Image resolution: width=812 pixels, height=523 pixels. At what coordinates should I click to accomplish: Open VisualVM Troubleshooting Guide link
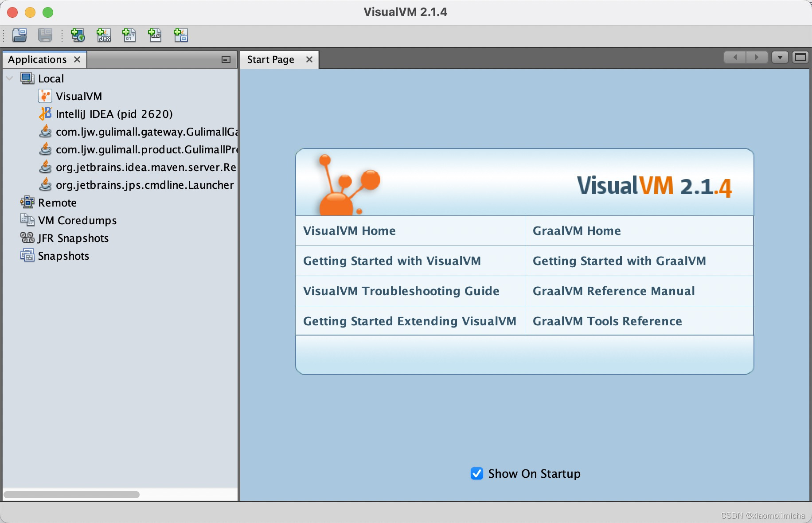(x=401, y=291)
